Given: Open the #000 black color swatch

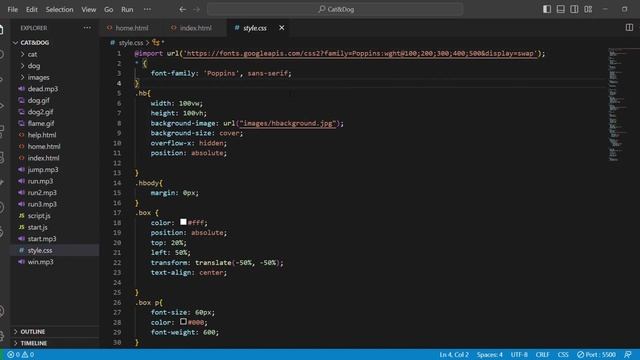Looking at the screenshot, I should pos(183,322).
